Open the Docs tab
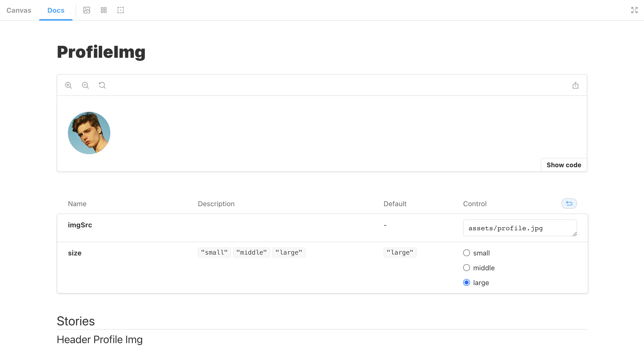644x354 pixels. tap(56, 10)
